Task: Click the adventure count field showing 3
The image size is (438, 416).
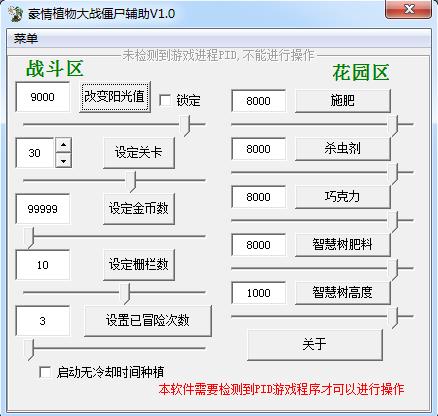Action: (x=43, y=321)
